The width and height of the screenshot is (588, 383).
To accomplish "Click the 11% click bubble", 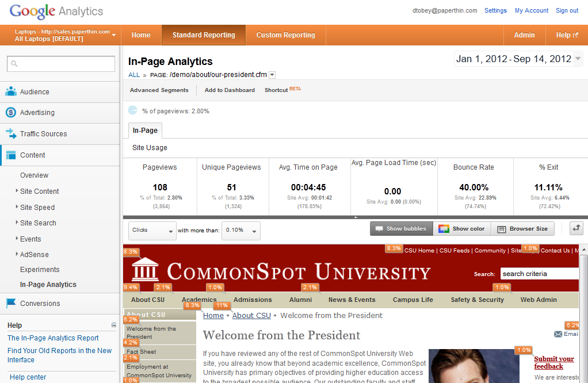I will pyautogui.click(x=222, y=305).
